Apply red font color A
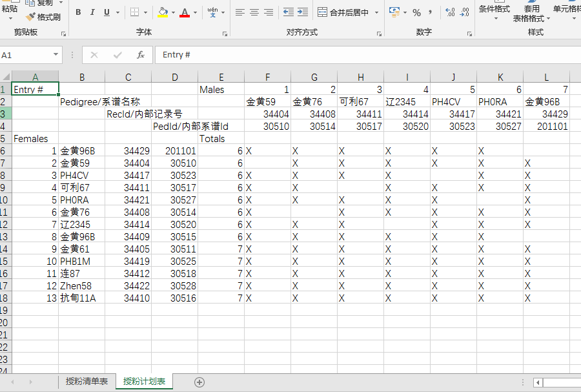The width and height of the screenshot is (581, 392). (x=185, y=12)
